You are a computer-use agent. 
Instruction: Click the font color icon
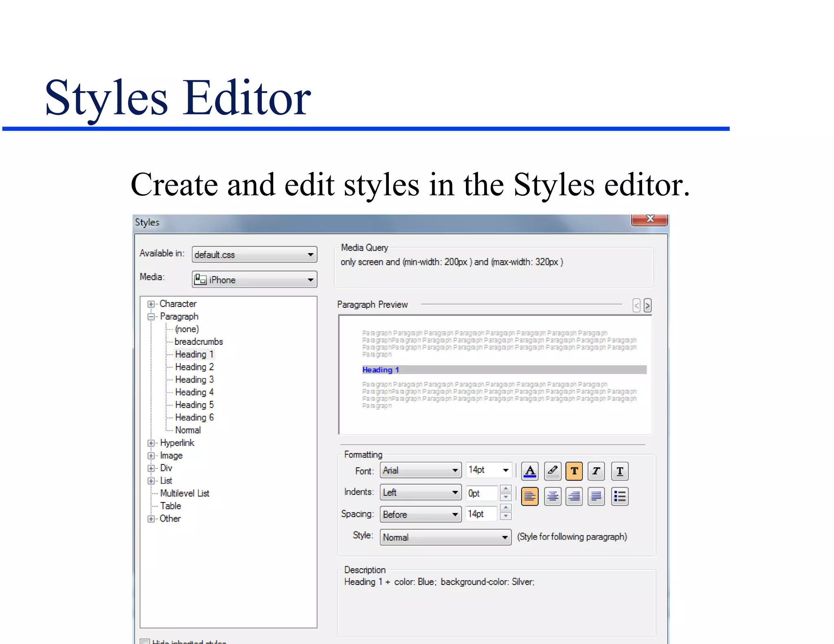(x=530, y=471)
